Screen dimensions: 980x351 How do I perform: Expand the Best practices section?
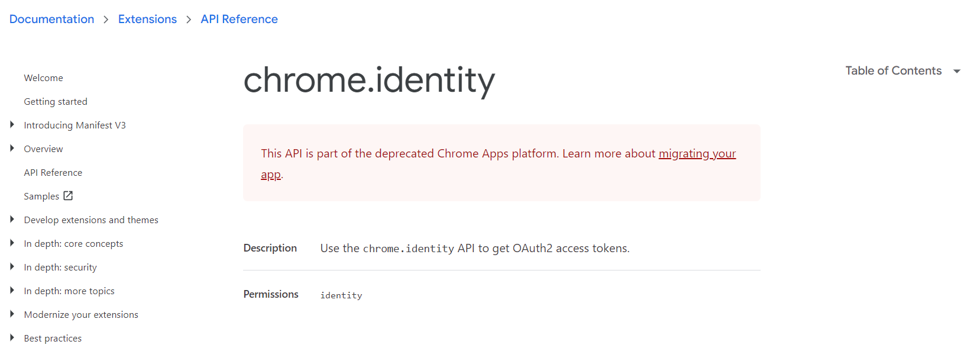(x=12, y=337)
